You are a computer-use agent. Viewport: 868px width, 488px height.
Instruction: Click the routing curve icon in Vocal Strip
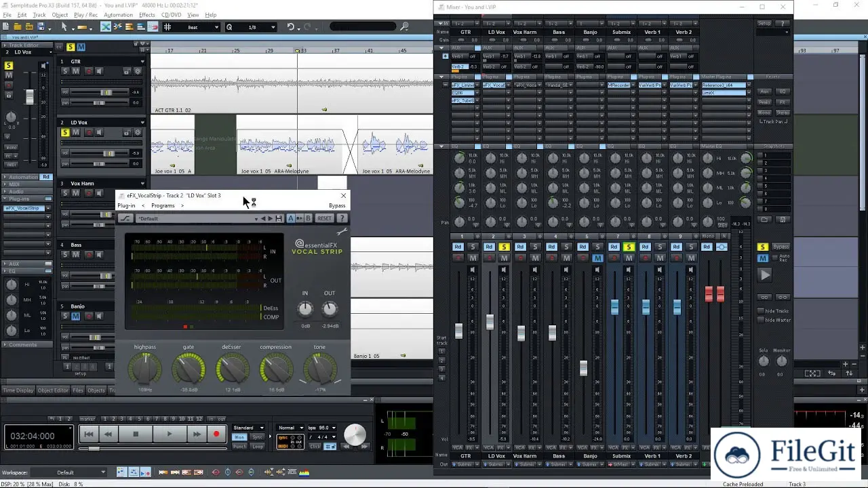pos(125,218)
